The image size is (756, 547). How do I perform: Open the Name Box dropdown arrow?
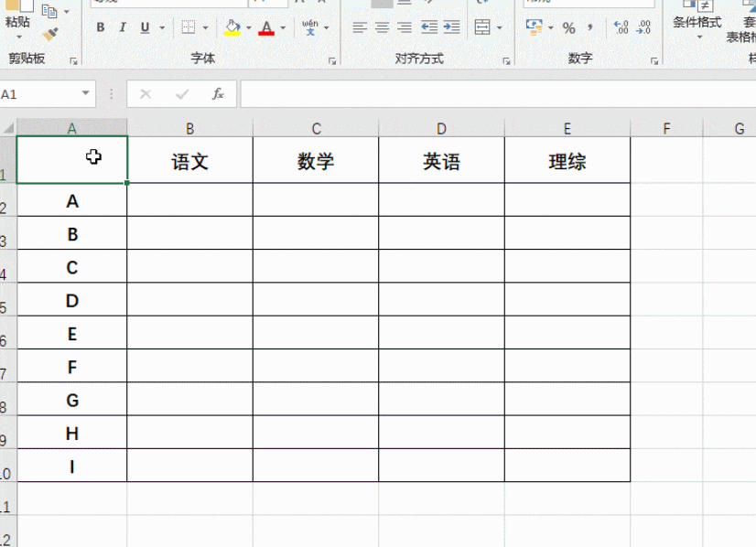(85, 93)
